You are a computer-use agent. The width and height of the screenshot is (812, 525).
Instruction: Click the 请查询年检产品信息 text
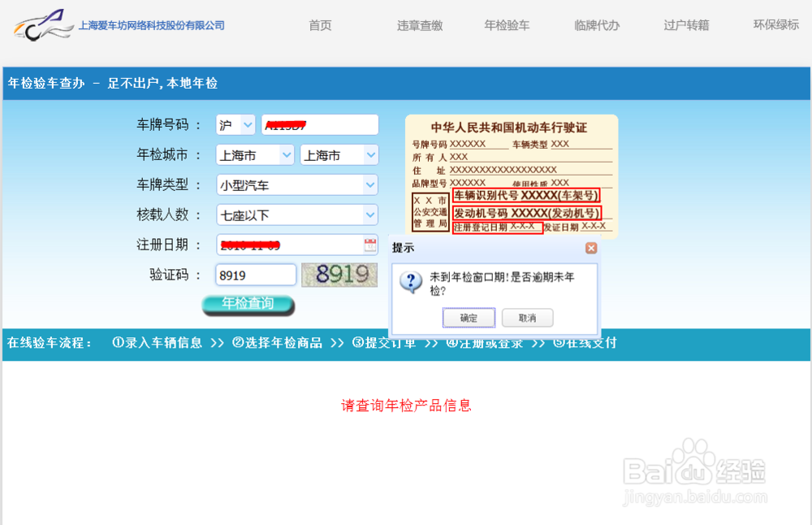click(x=407, y=406)
